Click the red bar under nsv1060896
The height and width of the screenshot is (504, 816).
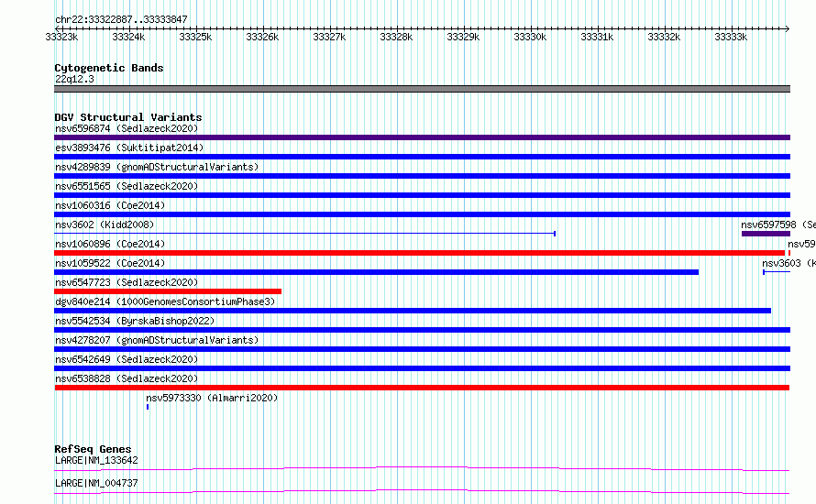pyautogui.click(x=419, y=253)
